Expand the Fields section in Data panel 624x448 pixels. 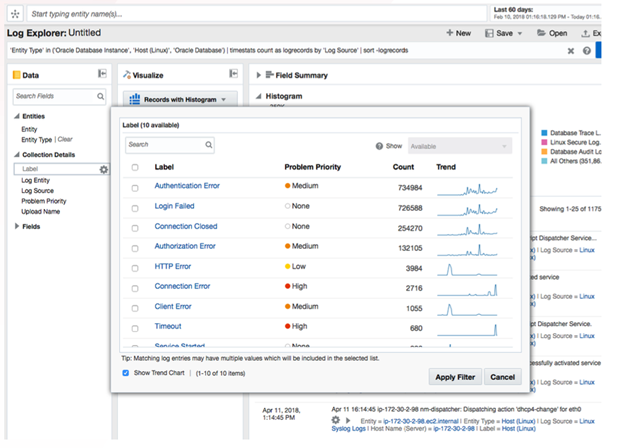click(17, 226)
